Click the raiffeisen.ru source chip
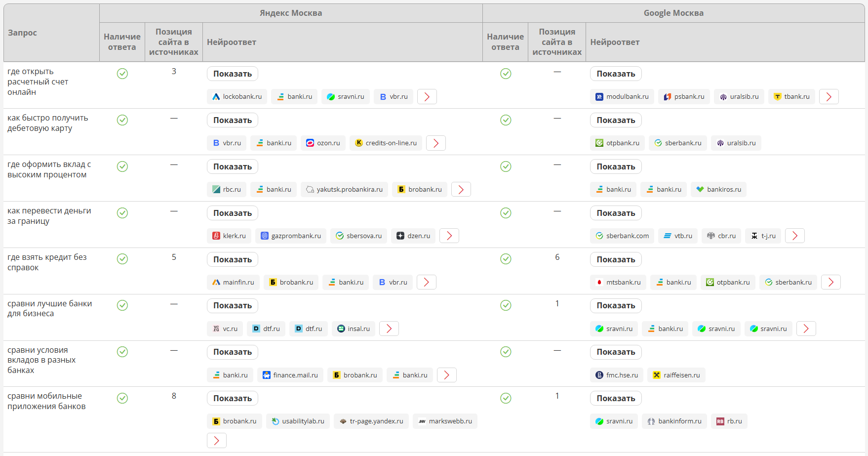Screen dimensions: 868x456 [676, 375]
